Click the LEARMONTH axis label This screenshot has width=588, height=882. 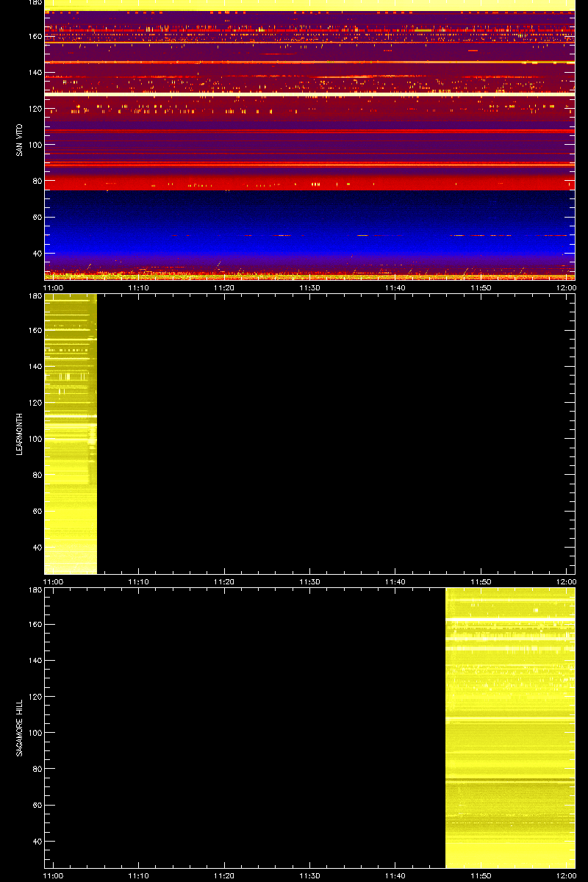[x=20, y=434]
